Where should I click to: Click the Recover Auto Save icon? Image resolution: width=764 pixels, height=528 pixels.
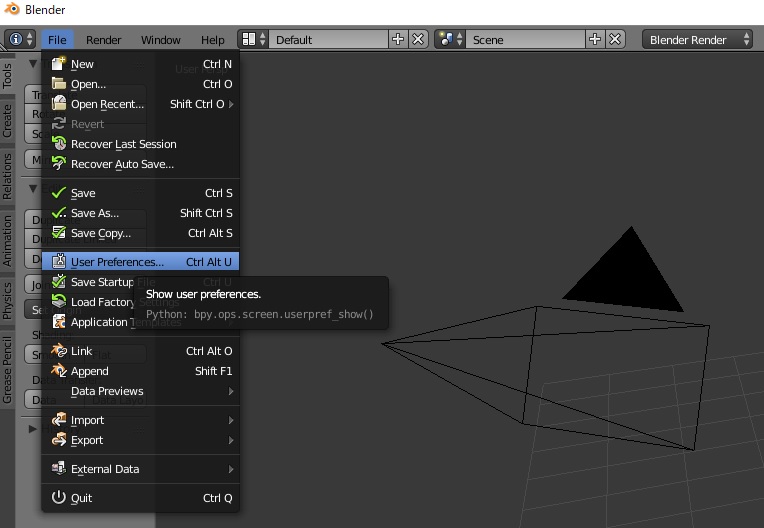(58, 164)
